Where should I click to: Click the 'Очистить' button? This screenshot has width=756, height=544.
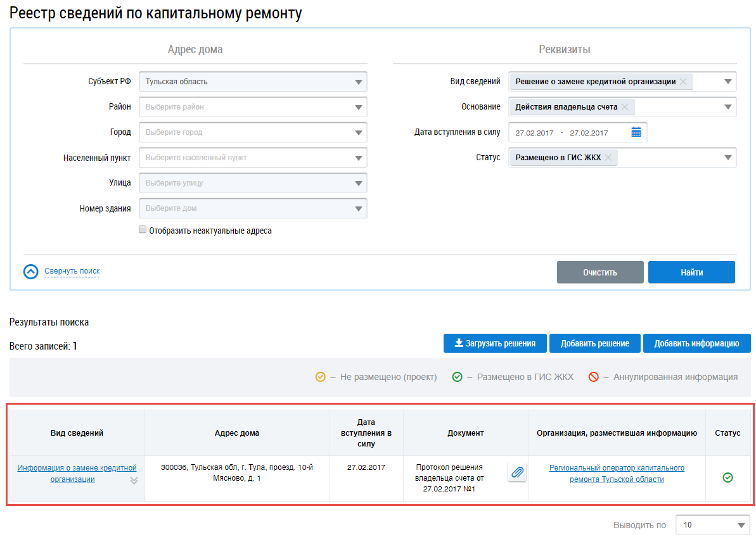tap(599, 272)
